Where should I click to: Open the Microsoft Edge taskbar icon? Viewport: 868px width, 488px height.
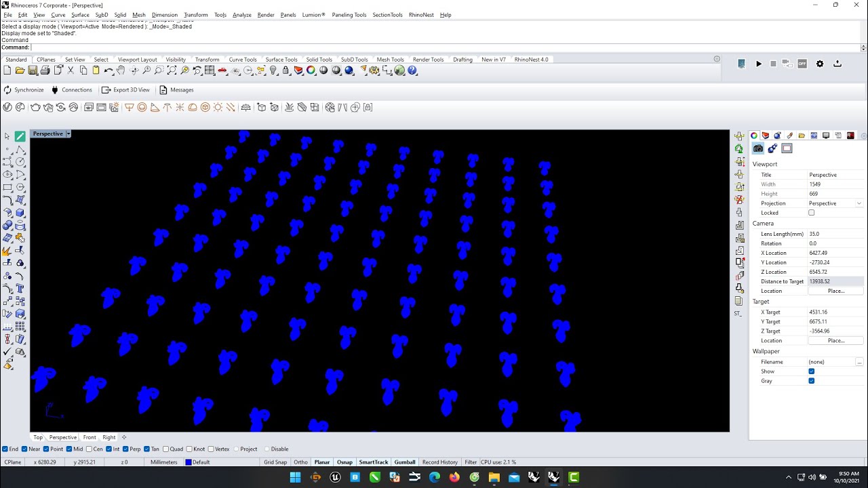click(435, 477)
